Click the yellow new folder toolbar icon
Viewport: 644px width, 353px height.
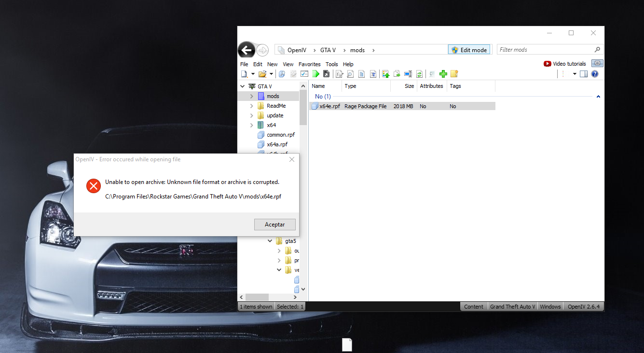[454, 74]
